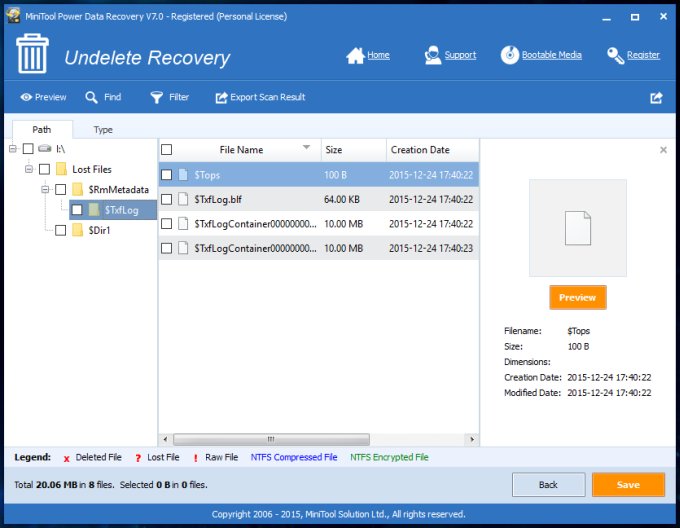
Task: Switch to the Type tab
Action: tap(103, 130)
